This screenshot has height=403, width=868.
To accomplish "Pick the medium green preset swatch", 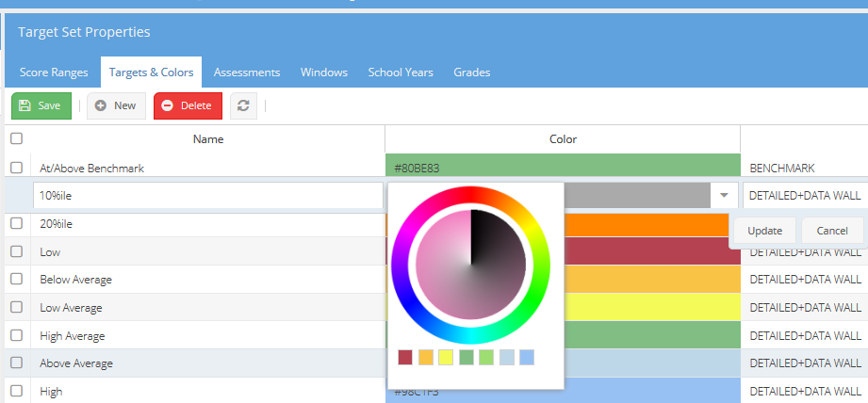I will 467,357.
